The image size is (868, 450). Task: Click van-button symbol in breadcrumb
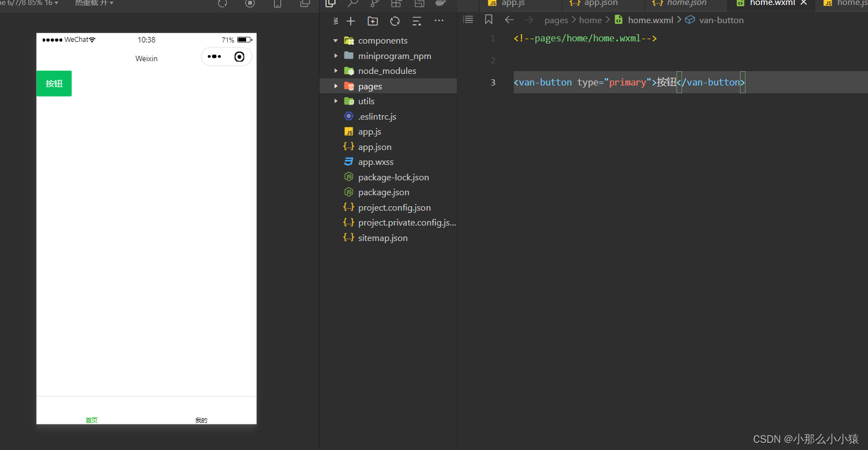(x=721, y=20)
